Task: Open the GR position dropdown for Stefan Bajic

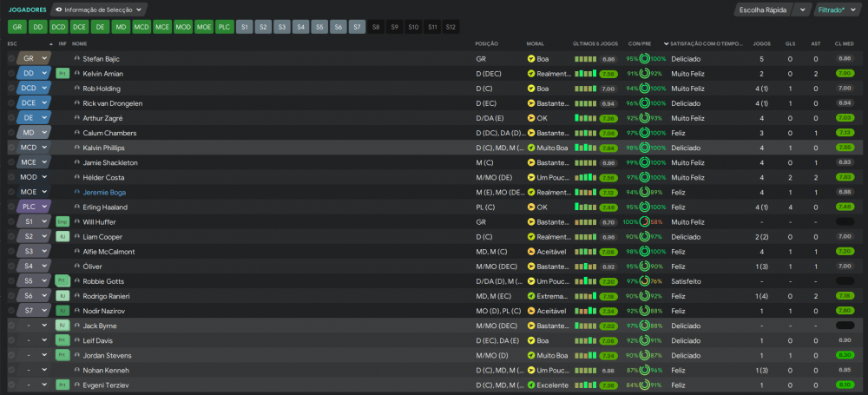Action: point(33,59)
